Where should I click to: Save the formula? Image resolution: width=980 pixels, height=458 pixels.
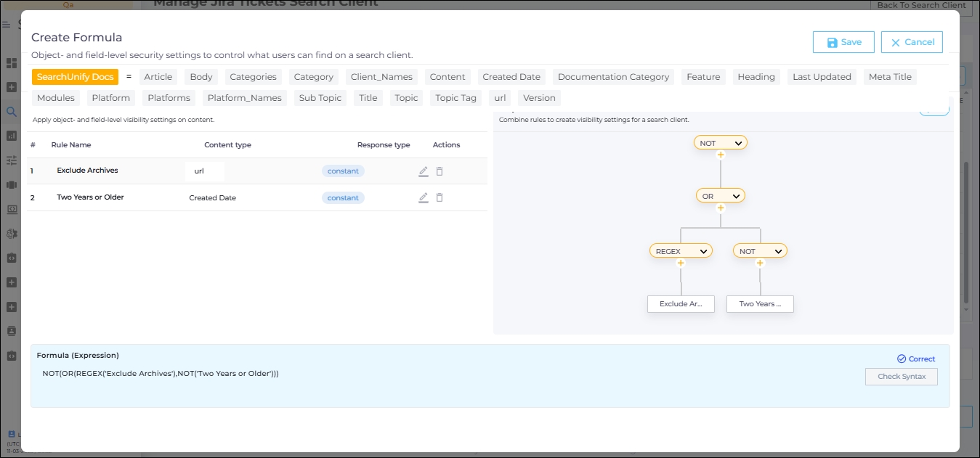tap(843, 42)
